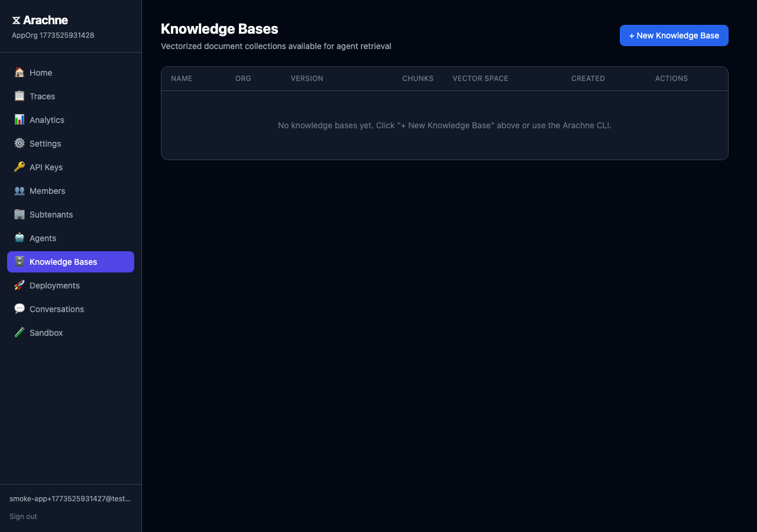Image resolution: width=757 pixels, height=532 pixels.
Task: Click the AppOrg 1773525931428 label
Action: tap(53, 35)
